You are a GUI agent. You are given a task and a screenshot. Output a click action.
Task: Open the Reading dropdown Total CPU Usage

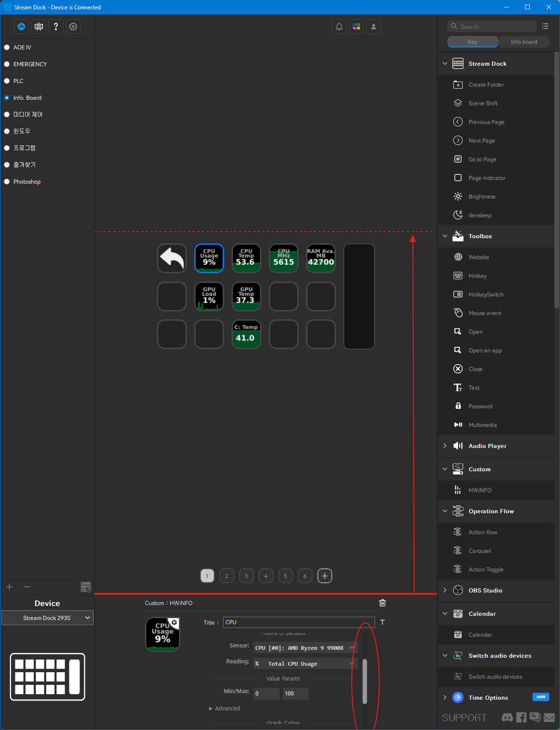tap(305, 664)
